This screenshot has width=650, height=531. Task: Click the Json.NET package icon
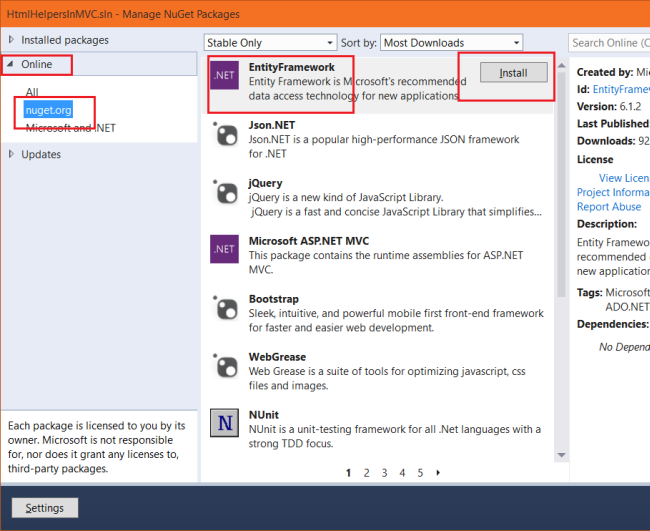point(225,135)
